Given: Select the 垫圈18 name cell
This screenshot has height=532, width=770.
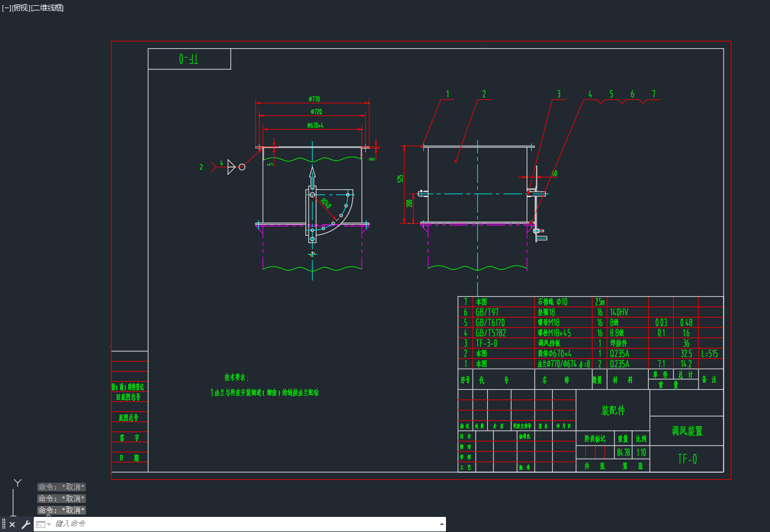Looking at the screenshot, I should point(546,312).
